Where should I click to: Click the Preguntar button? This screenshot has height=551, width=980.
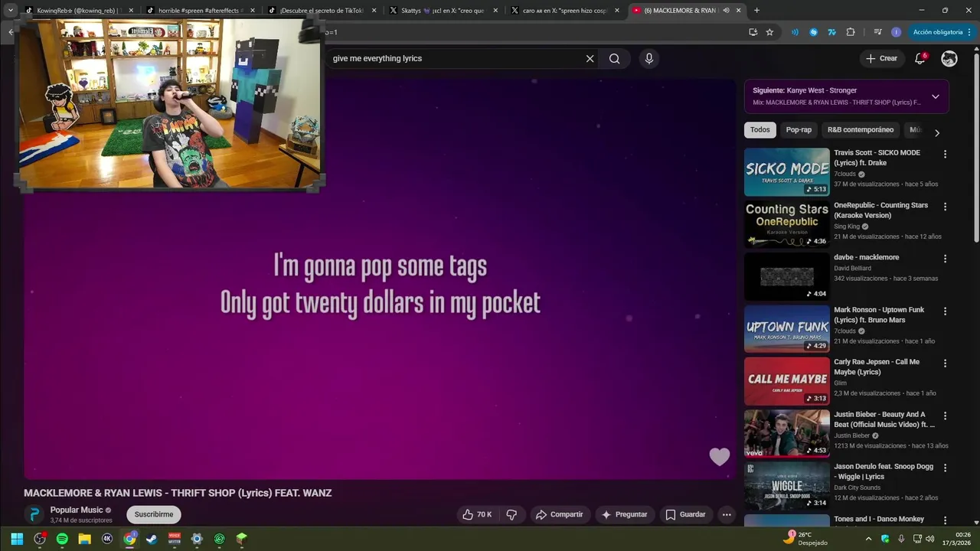click(x=625, y=514)
